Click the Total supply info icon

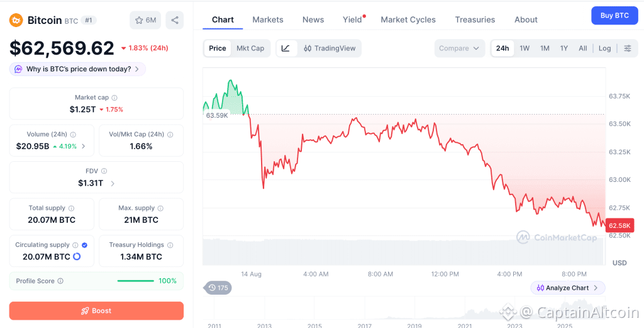coord(71,208)
